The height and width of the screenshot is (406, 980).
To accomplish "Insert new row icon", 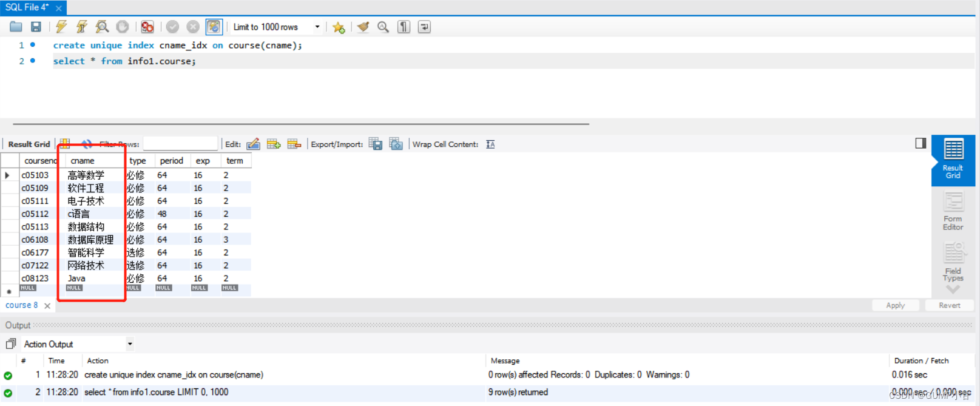I will coord(274,144).
